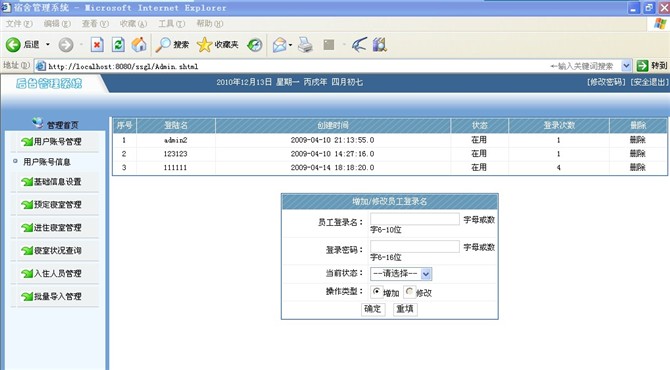The width and height of the screenshot is (670, 370).
Task: Open 用户账号信息 sidebar item
Action: [47, 162]
